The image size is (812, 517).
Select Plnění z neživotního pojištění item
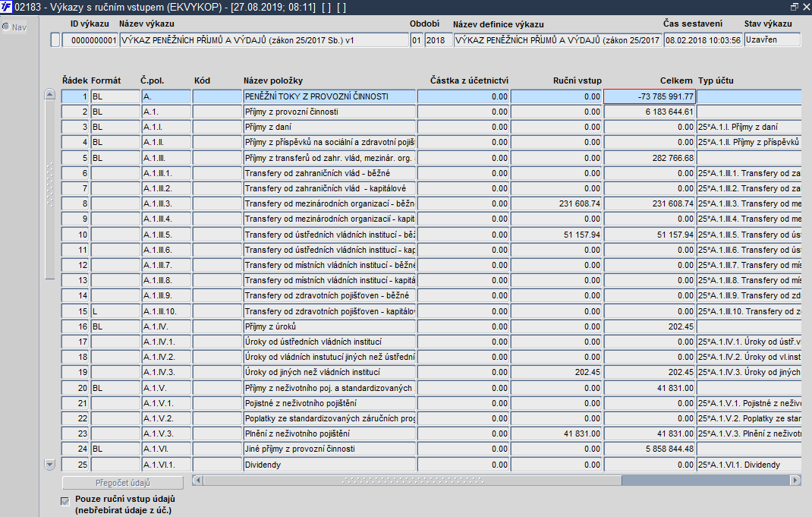click(329, 433)
